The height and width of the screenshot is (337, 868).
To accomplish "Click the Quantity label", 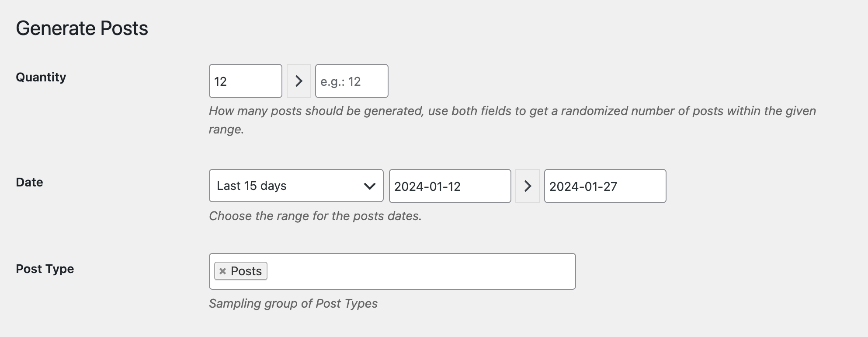I will point(41,77).
